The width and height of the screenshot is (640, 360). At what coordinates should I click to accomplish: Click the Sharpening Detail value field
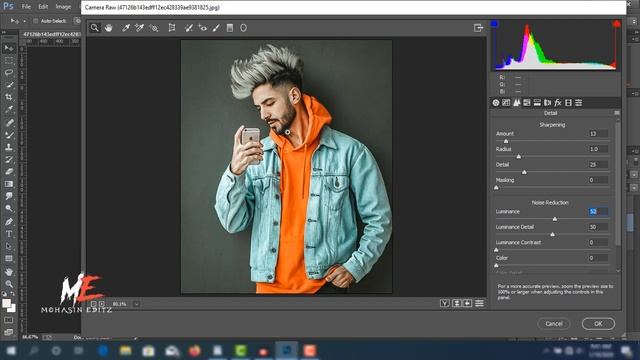[598, 164]
